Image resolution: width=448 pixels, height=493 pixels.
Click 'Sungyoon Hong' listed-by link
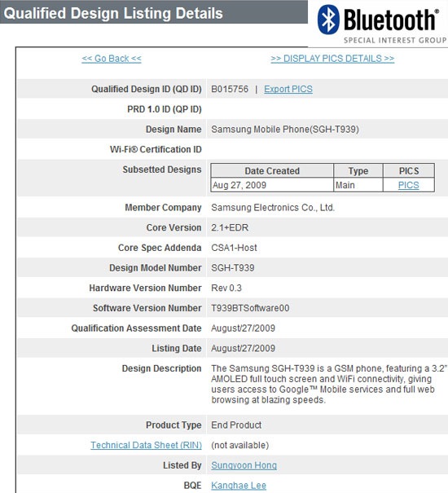244,465
